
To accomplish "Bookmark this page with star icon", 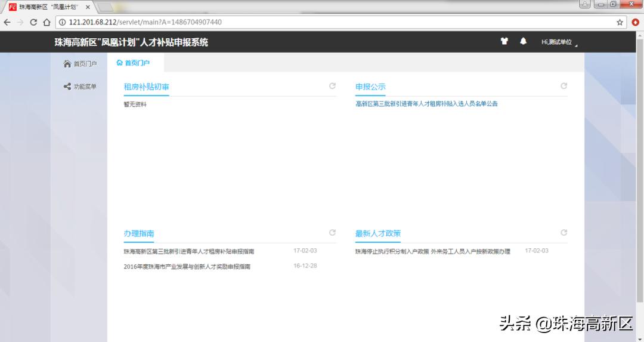I will click(x=620, y=22).
